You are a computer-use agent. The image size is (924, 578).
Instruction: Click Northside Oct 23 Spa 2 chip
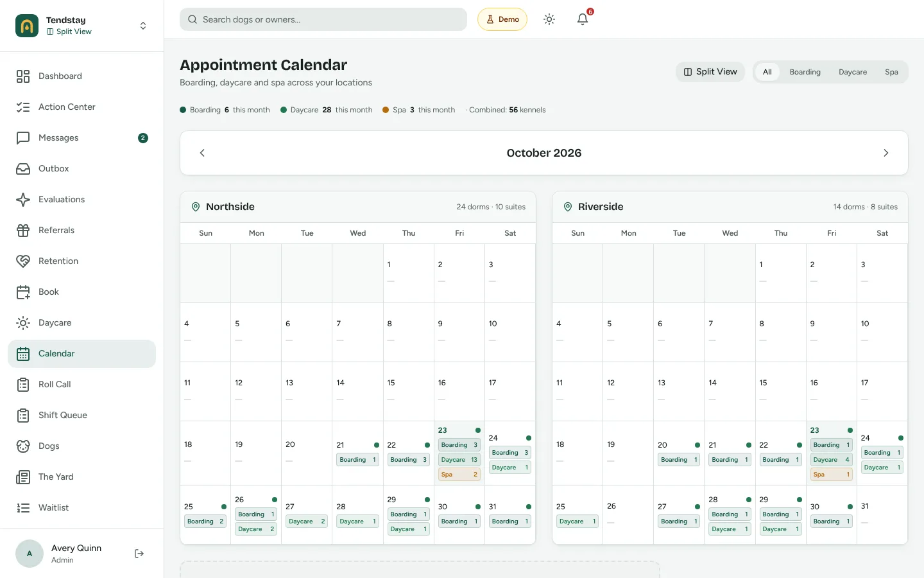[459, 475]
